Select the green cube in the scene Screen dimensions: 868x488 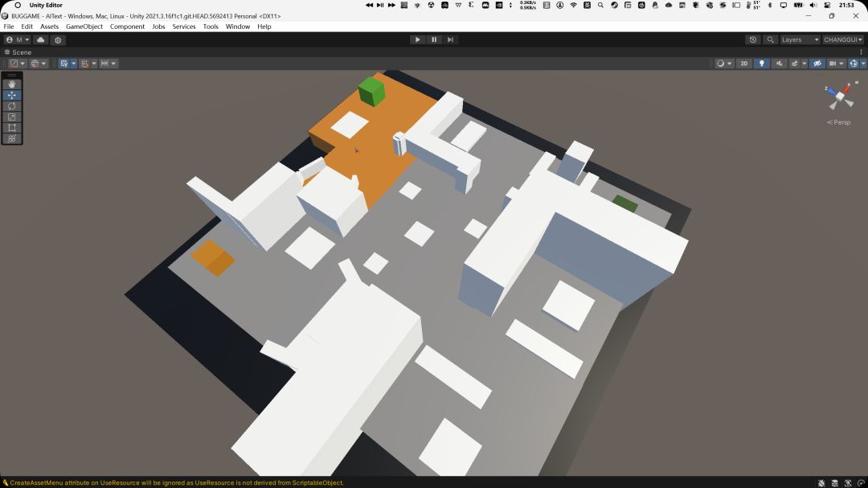[x=371, y=92]
